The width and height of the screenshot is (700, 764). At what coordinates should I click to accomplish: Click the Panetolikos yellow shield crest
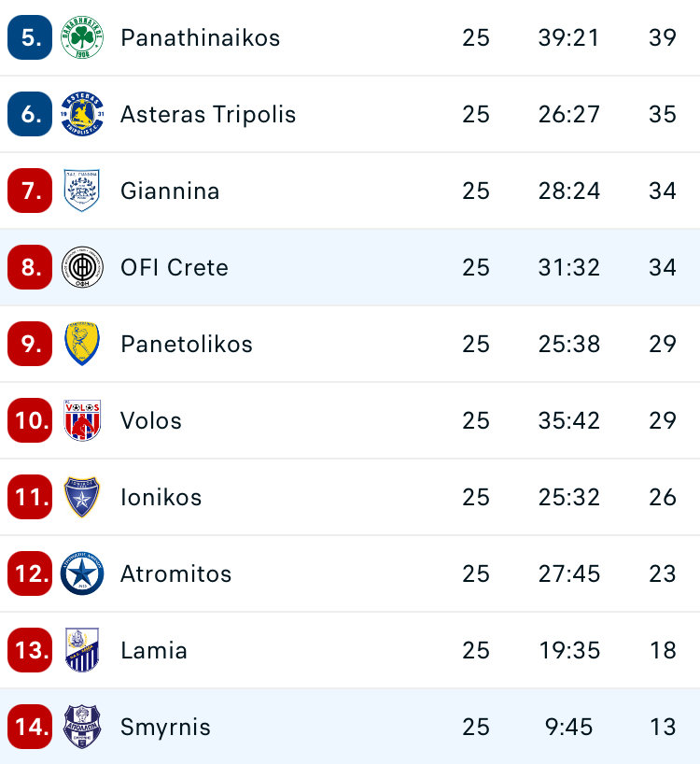[82, 345]
